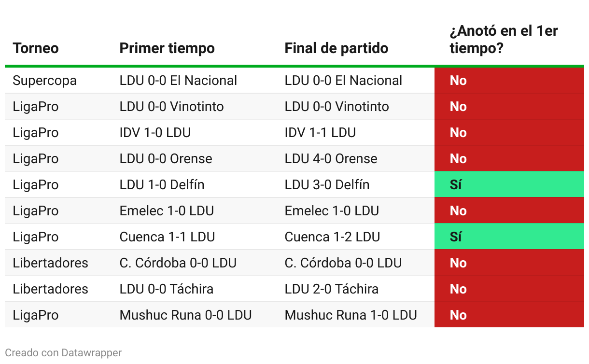This screenshot has height=364, width=589.
Task: Click the ¿Anotó en el 1er tiempo? header
Action: tap(504, 40)
